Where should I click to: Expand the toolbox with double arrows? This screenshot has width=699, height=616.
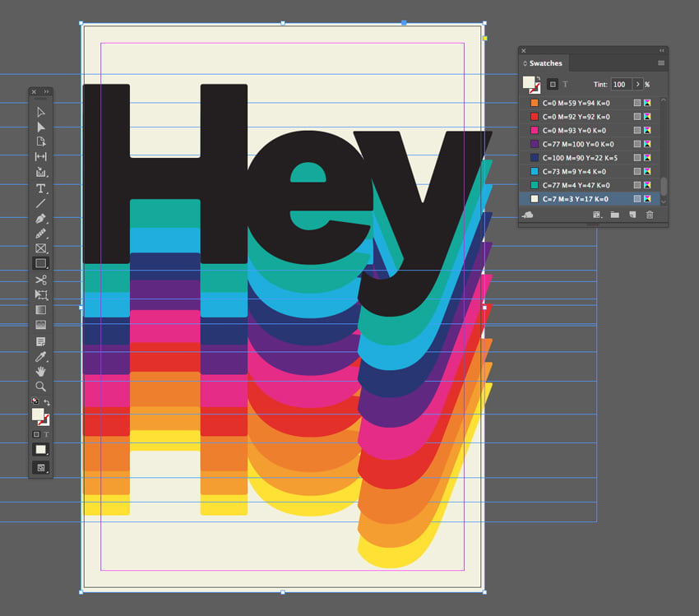(x=46, y=92)
